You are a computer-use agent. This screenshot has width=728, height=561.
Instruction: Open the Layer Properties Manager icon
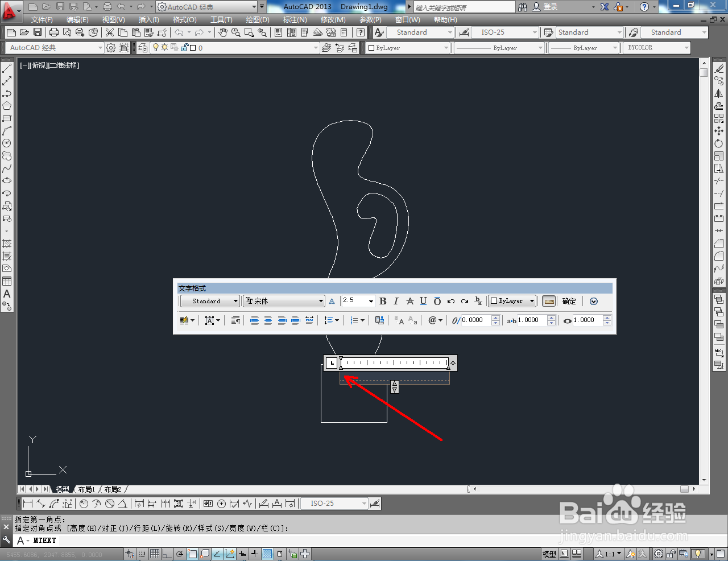(143, 48)
